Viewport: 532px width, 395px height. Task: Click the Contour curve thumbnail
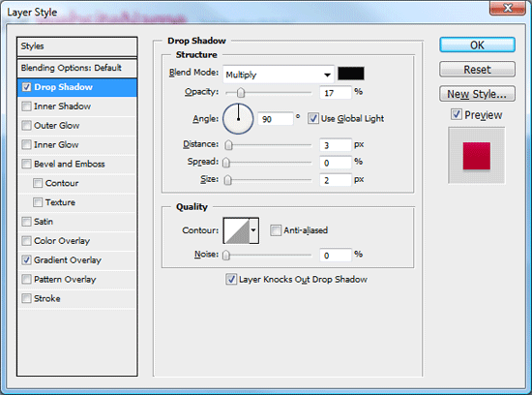click(x=236, y=231)
